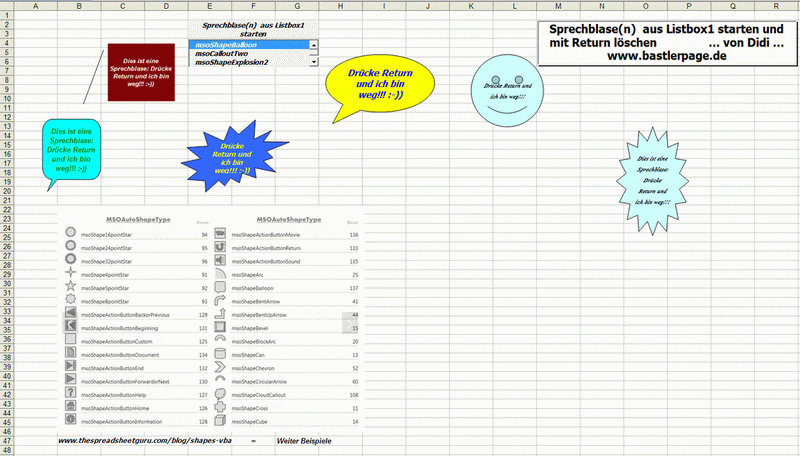Click the Cloud Callout shape icon

(220, 393)
